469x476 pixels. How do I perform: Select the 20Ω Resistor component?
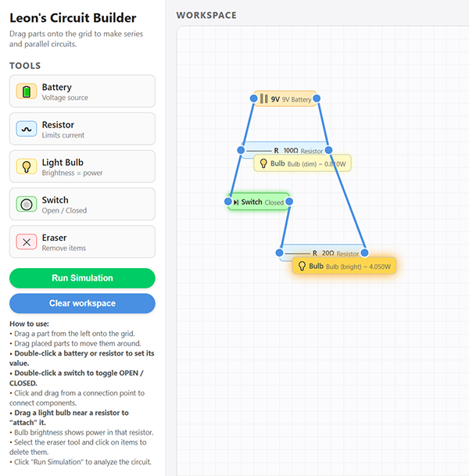[322, 253]
